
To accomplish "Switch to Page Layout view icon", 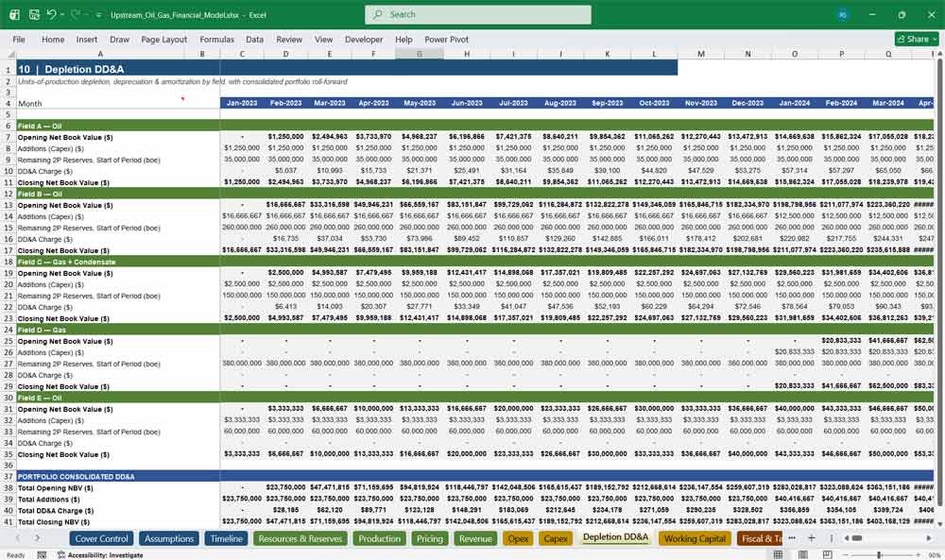I will point(802,554).
